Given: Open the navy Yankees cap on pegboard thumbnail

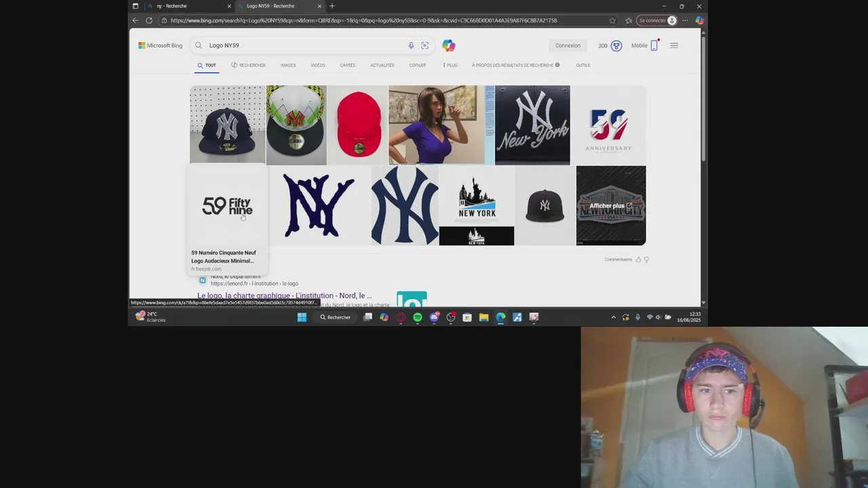Looking at the screenshot, I should point(227,125).
